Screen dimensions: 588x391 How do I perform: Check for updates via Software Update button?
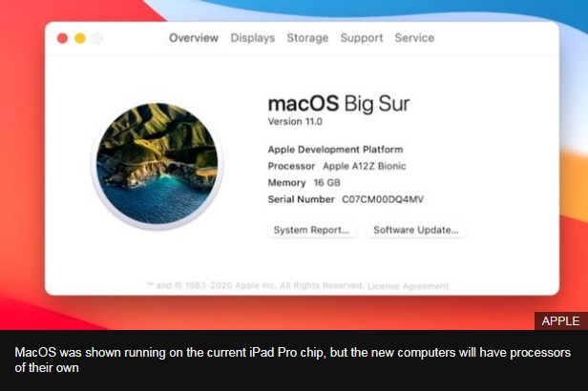[416, 230]
